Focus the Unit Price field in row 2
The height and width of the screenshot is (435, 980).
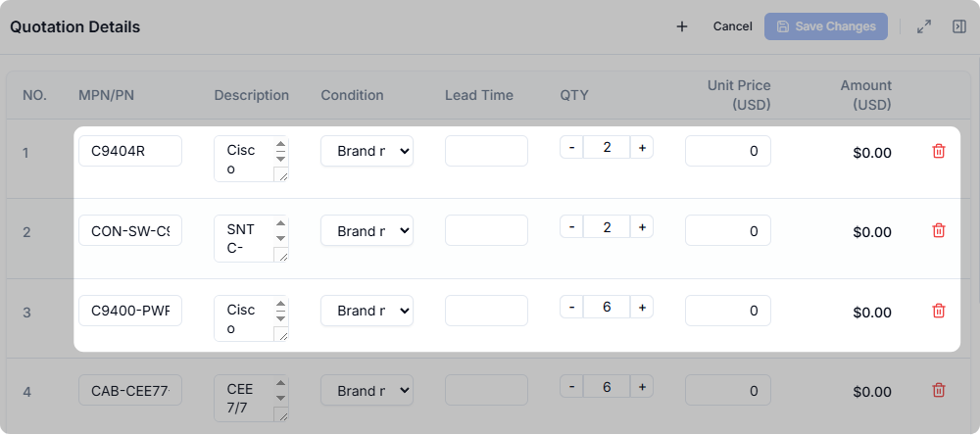(727, 230)
